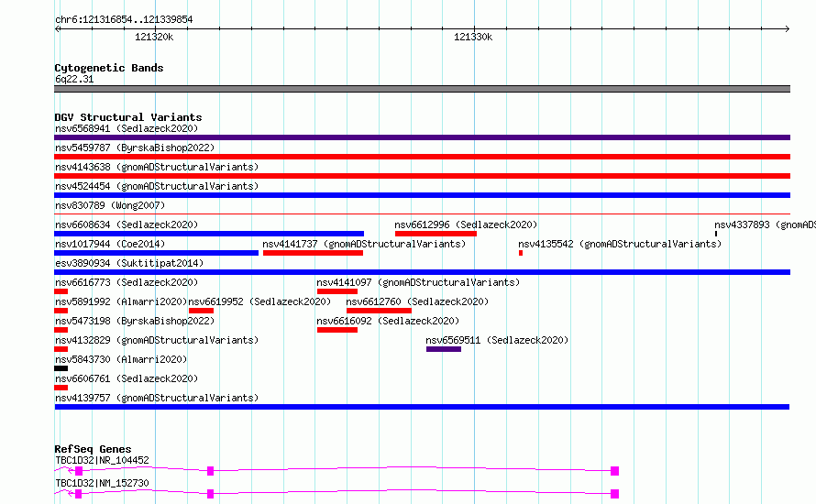Click the Cytogenetic Bands track title
The width and height of the screenshot is (816, 504).
[109, 68]
